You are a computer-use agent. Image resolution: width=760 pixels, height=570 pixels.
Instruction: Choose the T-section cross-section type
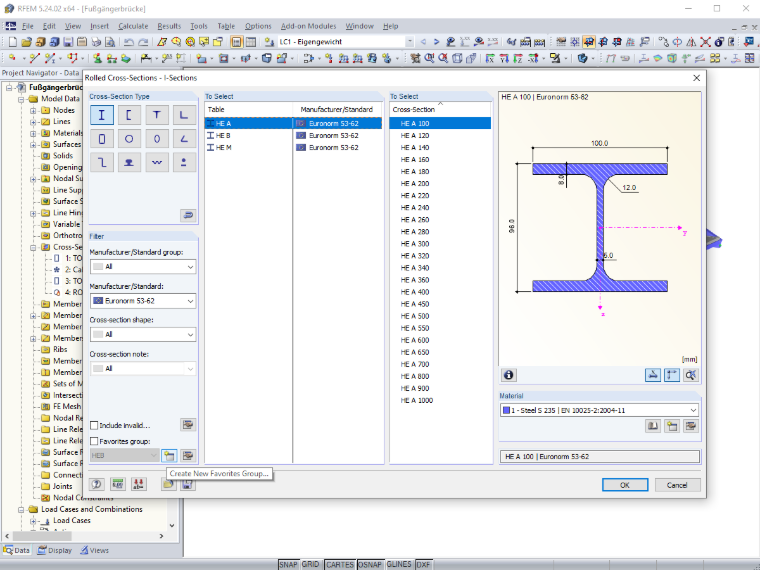click(x=157, y=115)
